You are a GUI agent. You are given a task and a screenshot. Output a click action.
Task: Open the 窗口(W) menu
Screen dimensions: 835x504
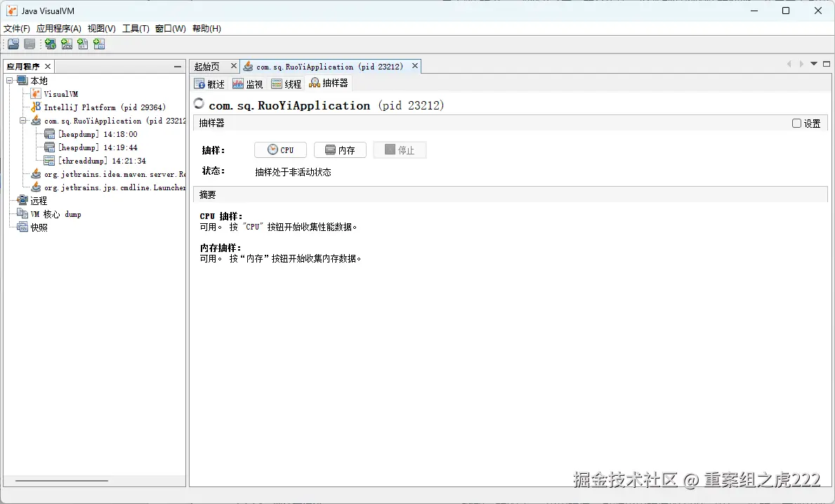pyautogui.click(x=171, y=29)
